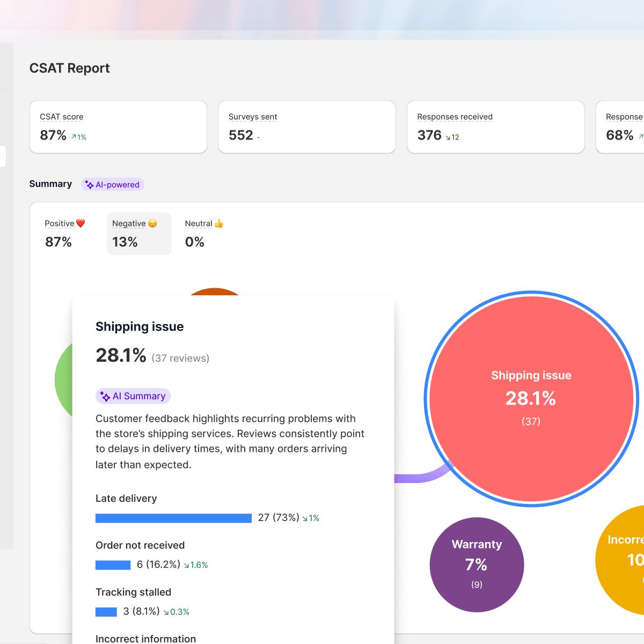Click the 552 surveys sent value
The image size is (644, 644).
pyautogui.click(x=241, y=135)
